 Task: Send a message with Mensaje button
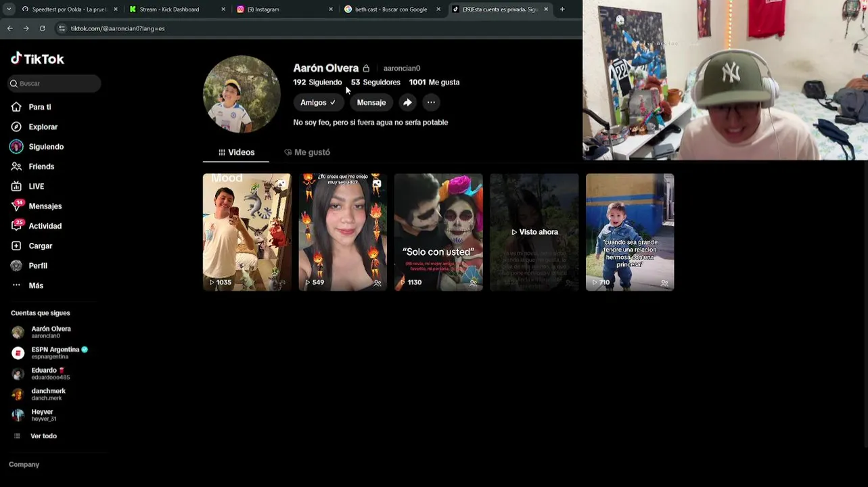pos(371,102)
